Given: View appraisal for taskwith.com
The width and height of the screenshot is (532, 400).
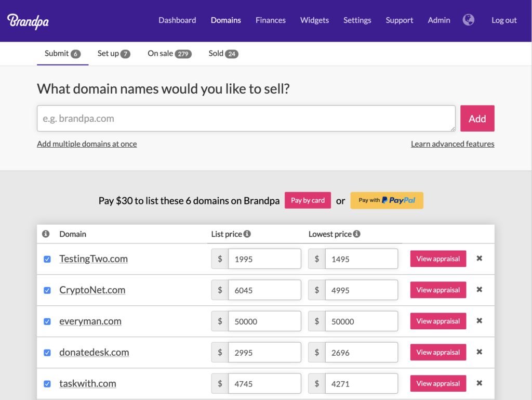Looking at the screenshot, I should point(438,384).
